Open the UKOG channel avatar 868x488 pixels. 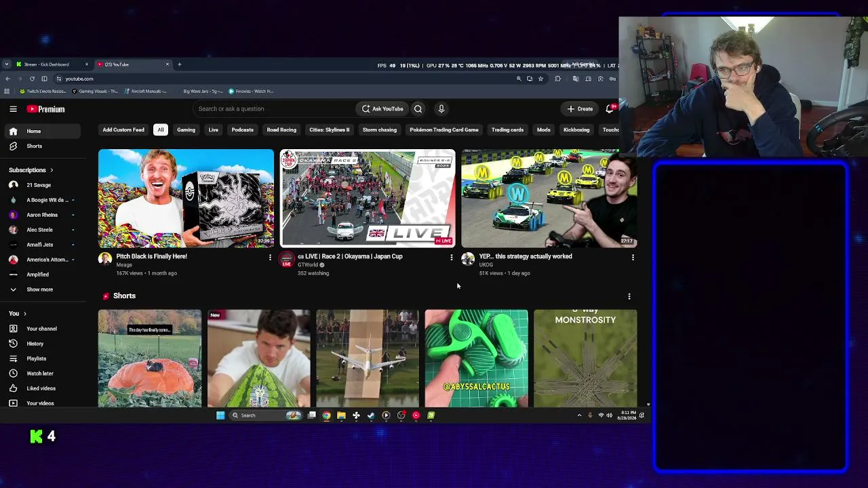[x=468, y=259]
